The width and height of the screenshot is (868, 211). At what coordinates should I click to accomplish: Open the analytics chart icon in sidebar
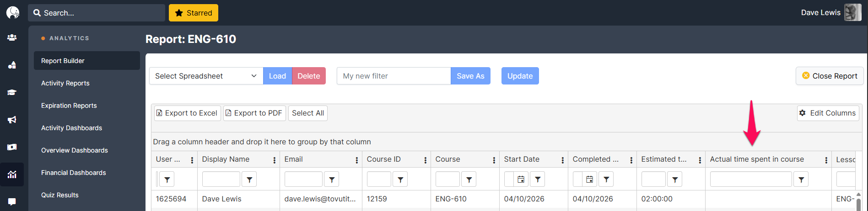(12, 174)
